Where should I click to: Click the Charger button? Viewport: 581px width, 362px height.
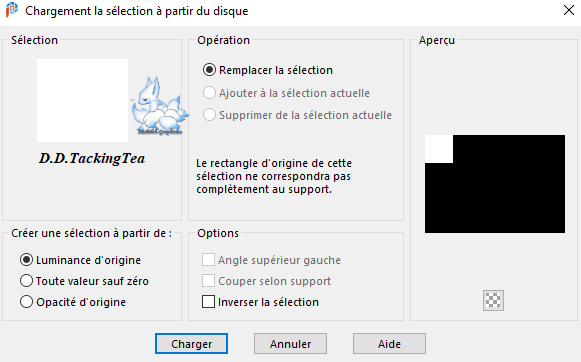point(191,344)
